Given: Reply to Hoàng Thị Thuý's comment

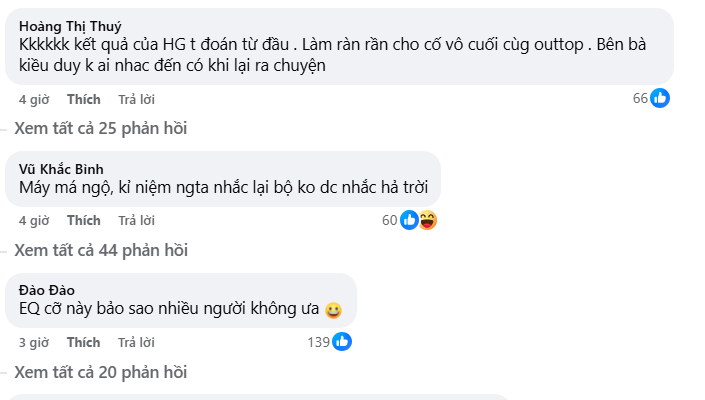Looking at the screenshot, I should pos(136,99).
